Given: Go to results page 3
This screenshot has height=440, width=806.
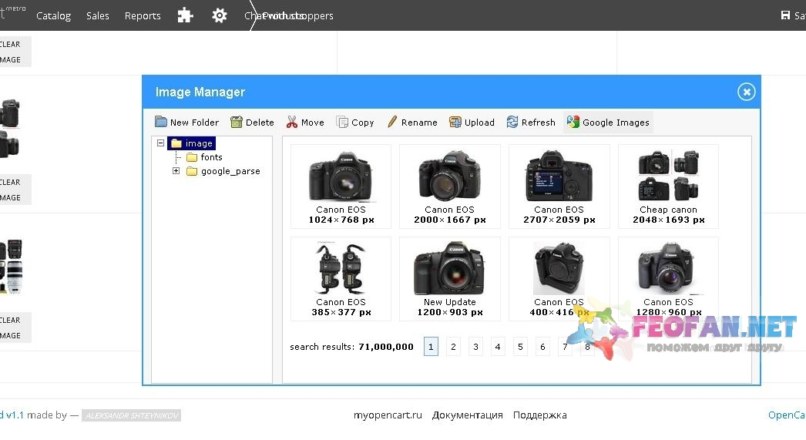Looking at the screenshot, I should coord(475,346).
